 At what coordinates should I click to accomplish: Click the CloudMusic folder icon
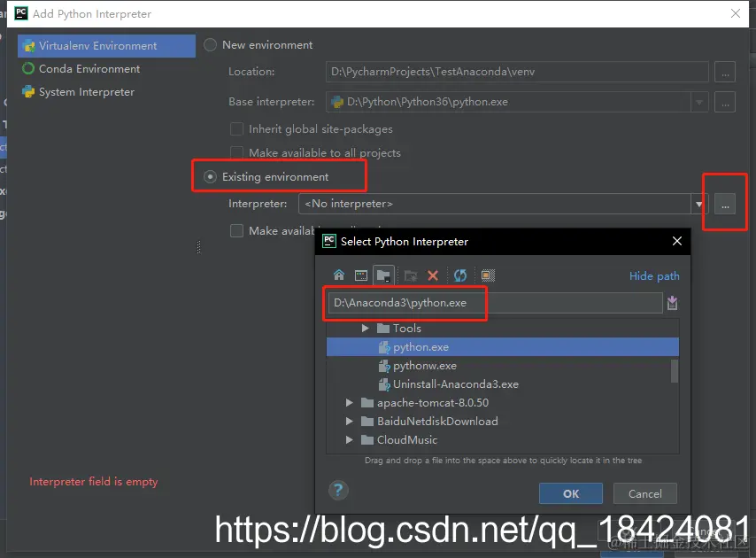click(367, 440)
